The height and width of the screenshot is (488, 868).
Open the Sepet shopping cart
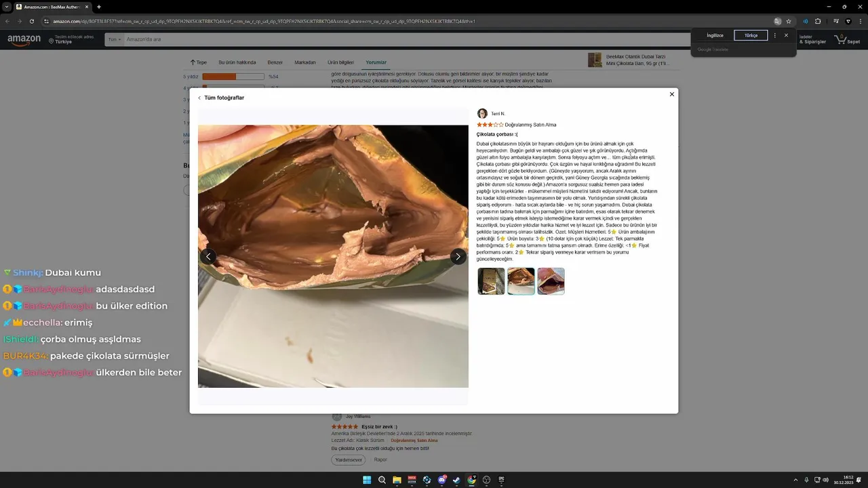(x=848, y=39)
